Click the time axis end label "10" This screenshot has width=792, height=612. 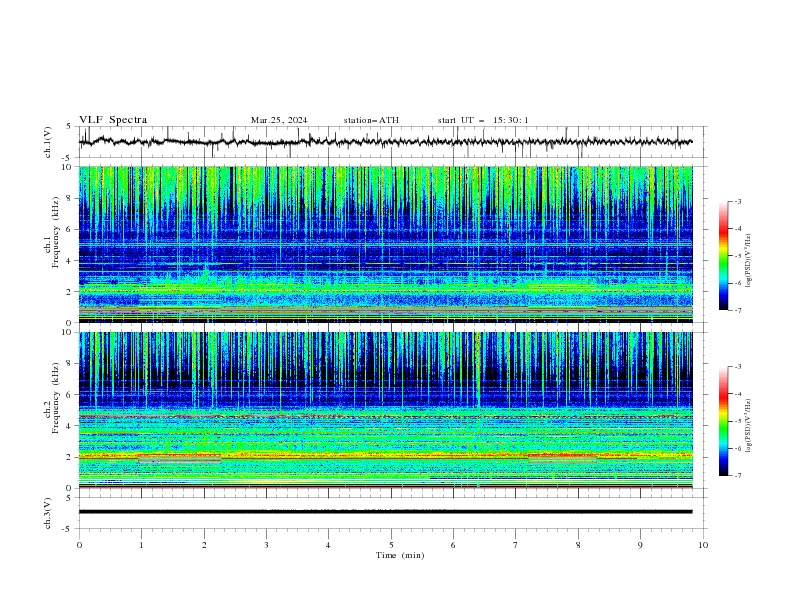(703, 545)
